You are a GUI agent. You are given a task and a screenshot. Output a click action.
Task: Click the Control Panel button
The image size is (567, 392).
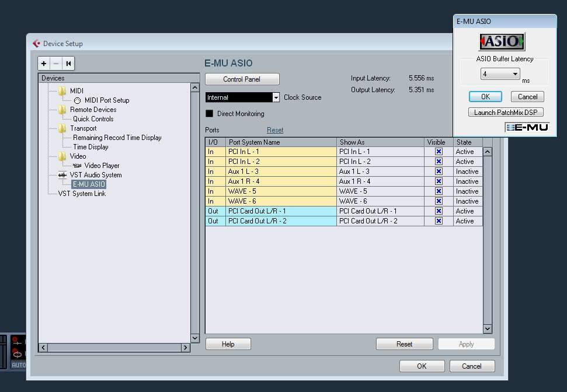tap(242, 79)
